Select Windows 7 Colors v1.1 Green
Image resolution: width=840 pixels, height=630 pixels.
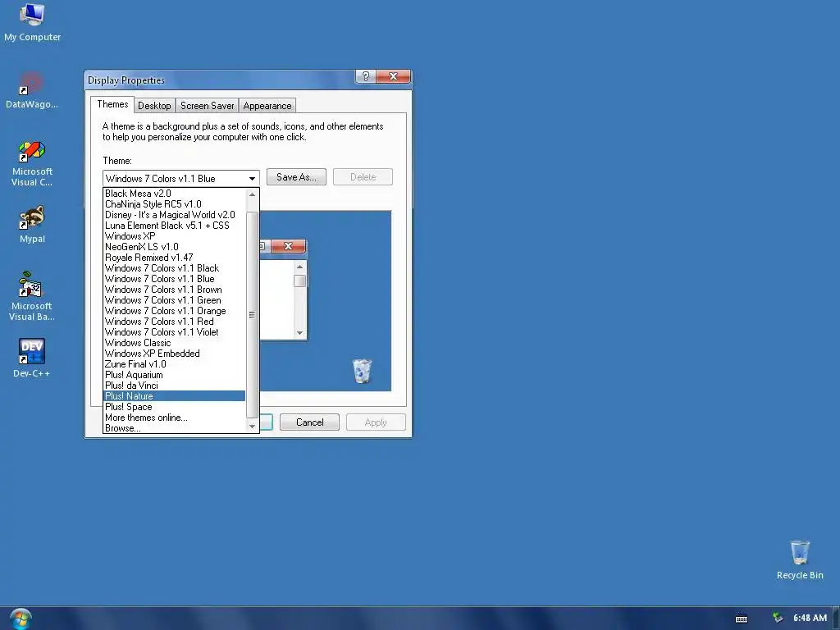pyautogui.click(x=174, y=300)
